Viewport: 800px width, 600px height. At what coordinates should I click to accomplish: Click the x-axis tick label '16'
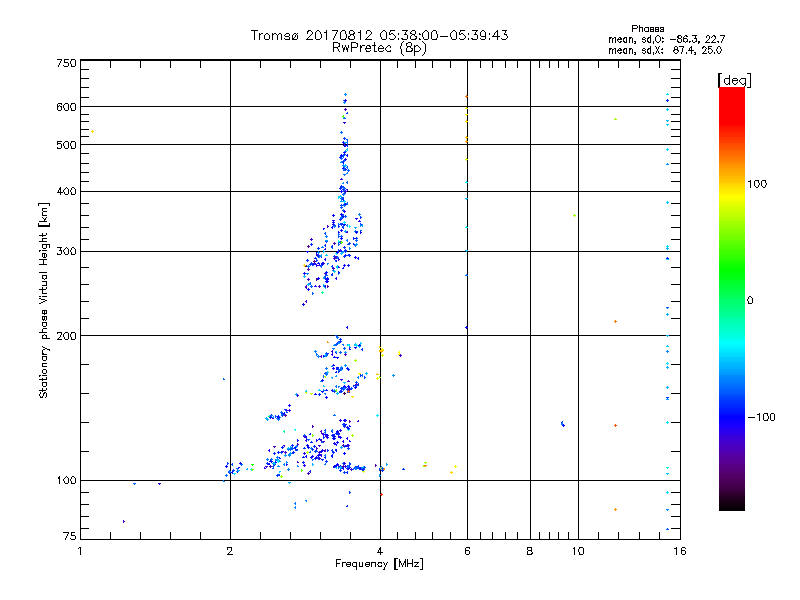[680, 551]
